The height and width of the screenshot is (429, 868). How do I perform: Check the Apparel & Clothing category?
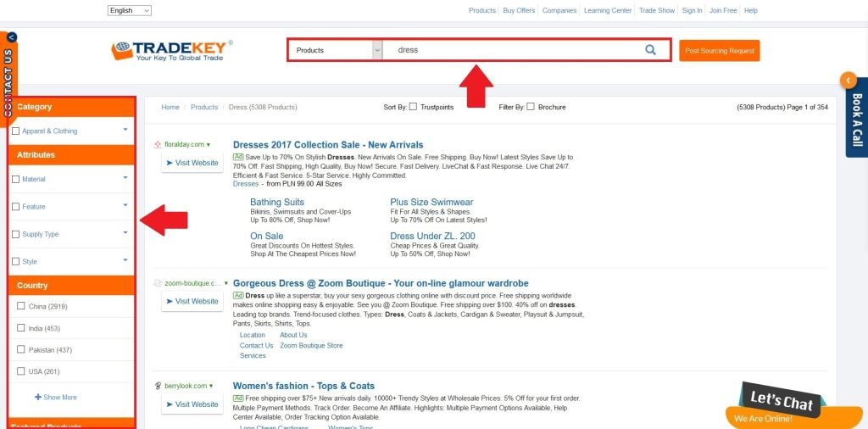coord(15,131)
